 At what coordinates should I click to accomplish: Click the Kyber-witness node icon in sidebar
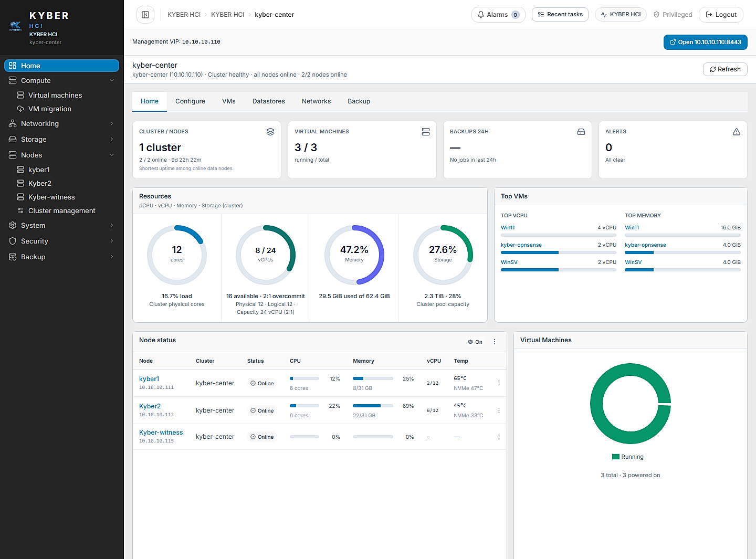point(20,197)
